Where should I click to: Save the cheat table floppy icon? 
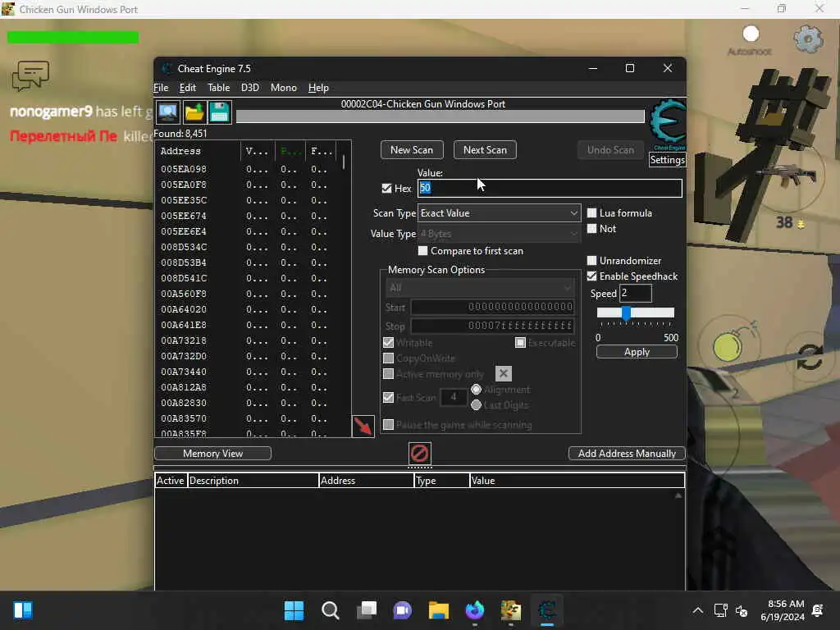pyautogui.click(x=220, y=112)
